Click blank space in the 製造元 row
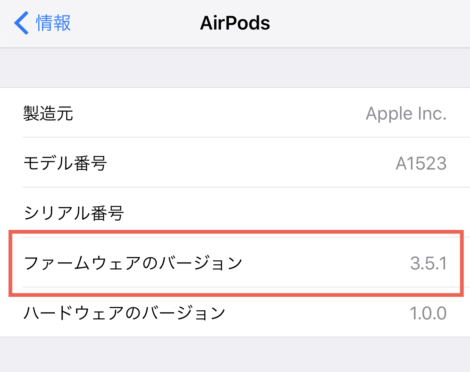Viewport: 470px width, 372px height. 217,113
